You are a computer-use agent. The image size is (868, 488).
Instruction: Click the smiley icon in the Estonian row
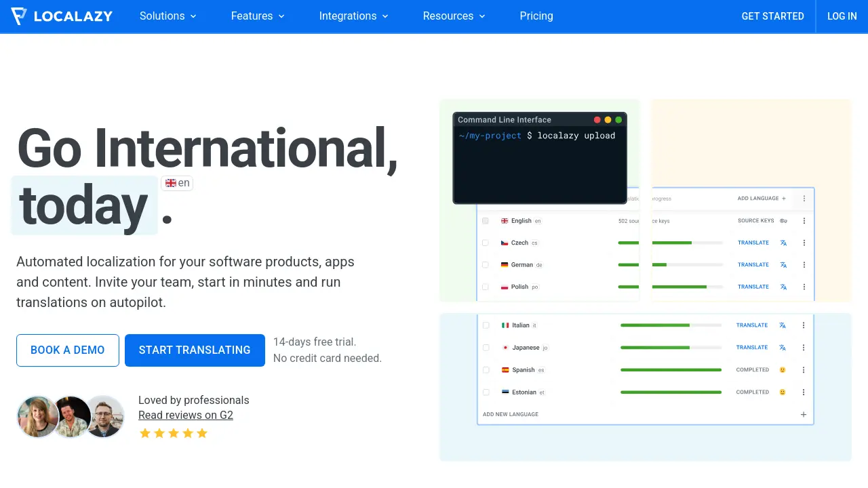[x=783, y=392]
